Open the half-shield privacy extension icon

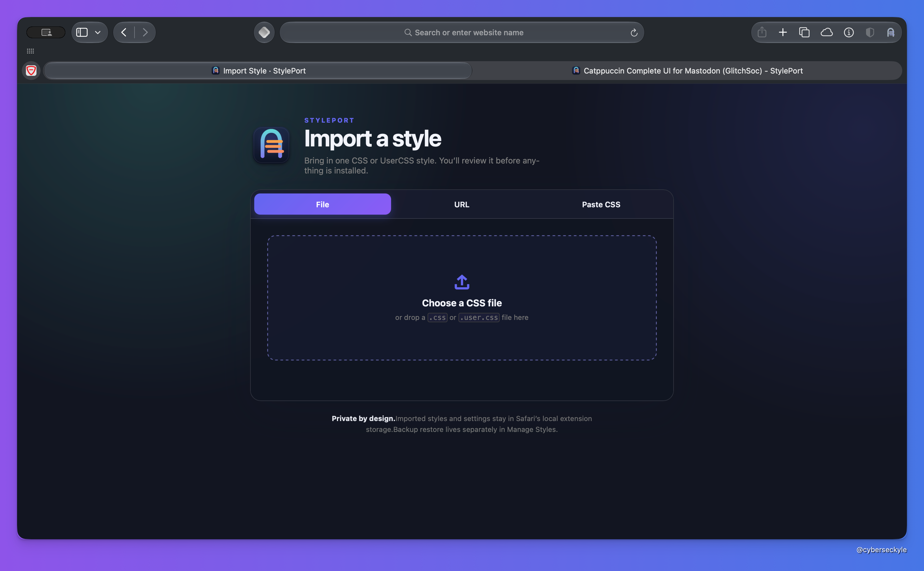pos(870,32)
